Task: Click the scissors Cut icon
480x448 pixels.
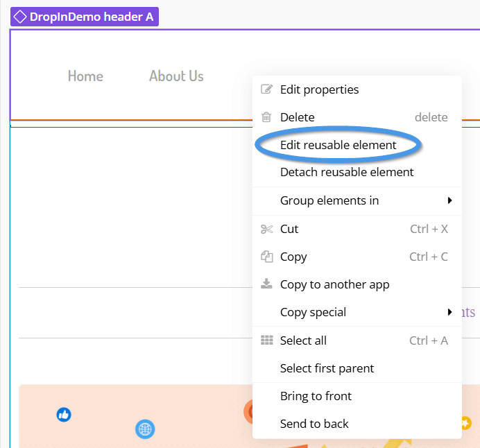Action: coord(266,229)
